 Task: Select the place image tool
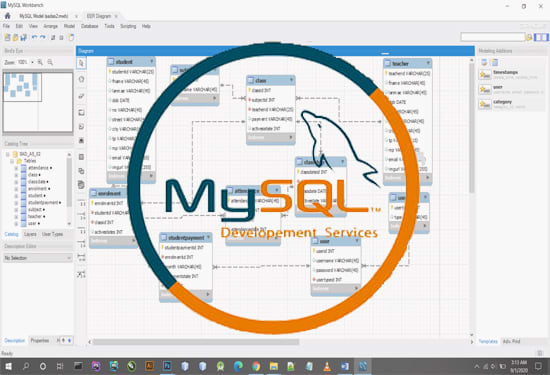click(81, 141)
